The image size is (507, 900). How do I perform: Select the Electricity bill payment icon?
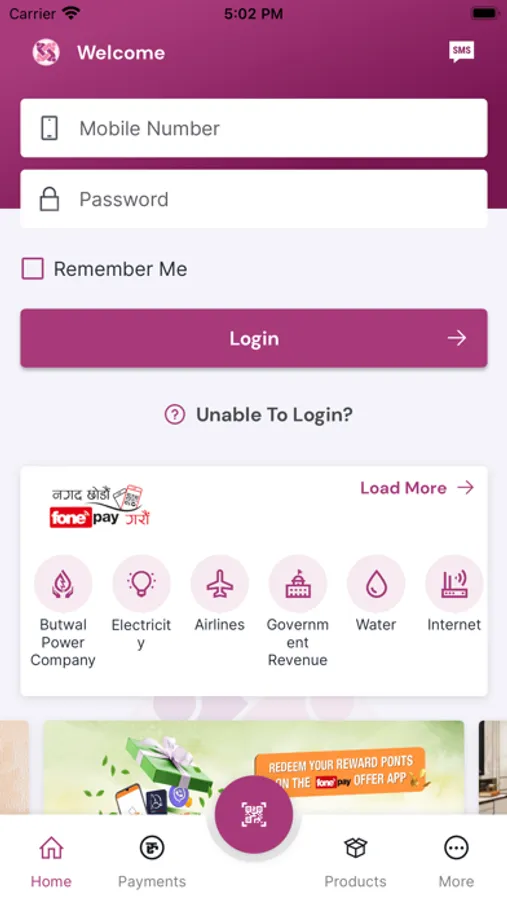coord(141,584)
